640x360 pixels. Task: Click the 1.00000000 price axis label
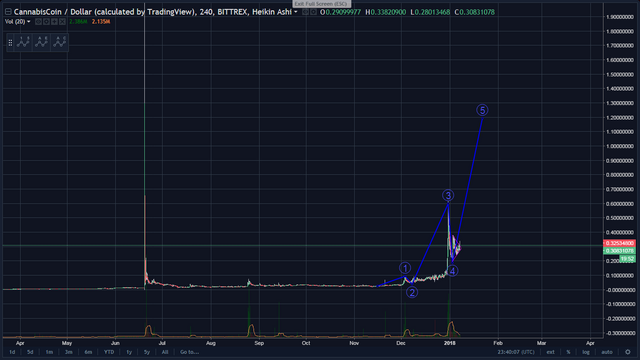pyautogui.click(x=620, y=146)
